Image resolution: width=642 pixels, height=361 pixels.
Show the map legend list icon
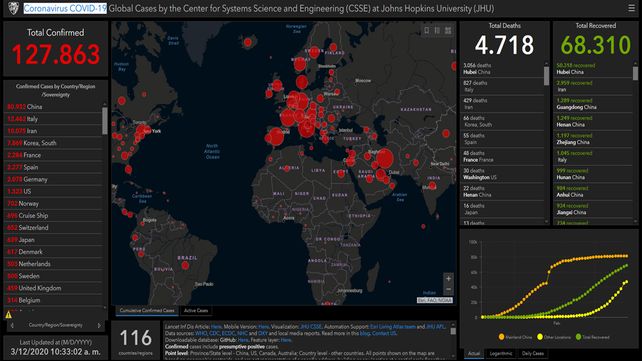coord(437,30)
